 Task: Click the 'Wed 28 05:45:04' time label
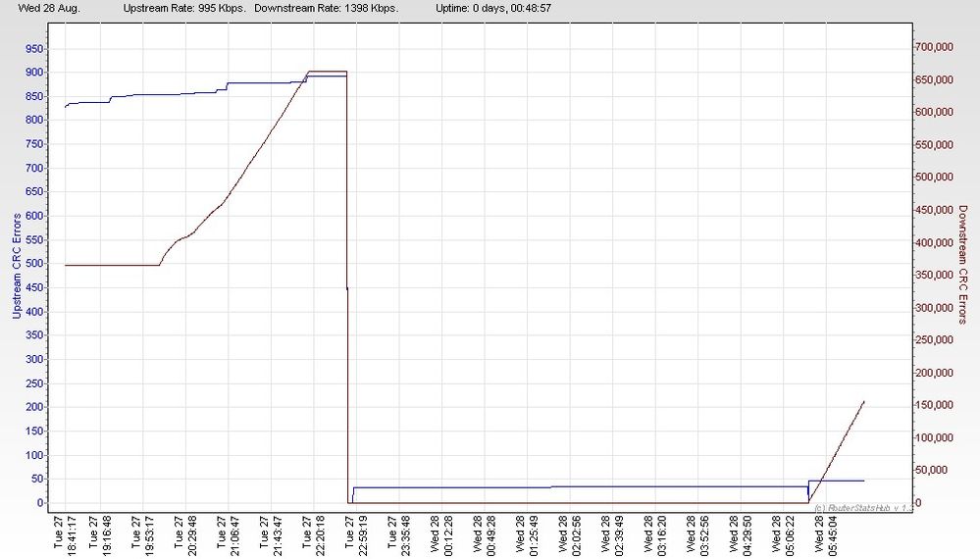[826, 535]
